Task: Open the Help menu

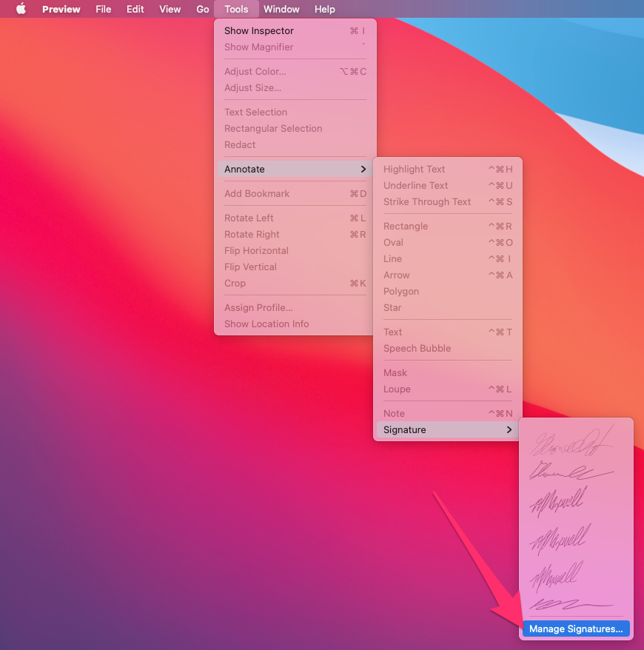Action: pyautogui.click(x=324, y=9)
